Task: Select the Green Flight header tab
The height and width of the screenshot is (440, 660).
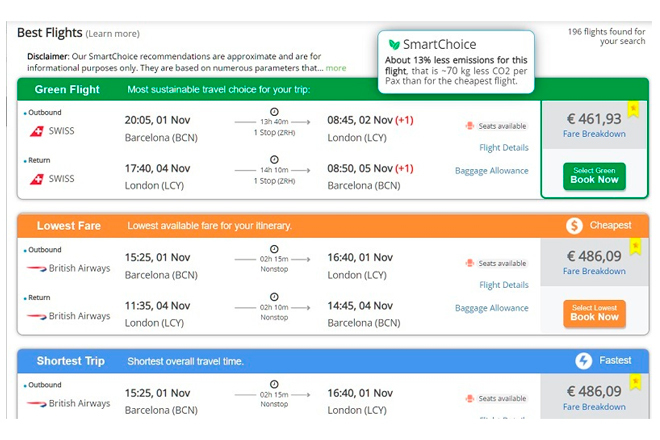Action: pos(67,90)
